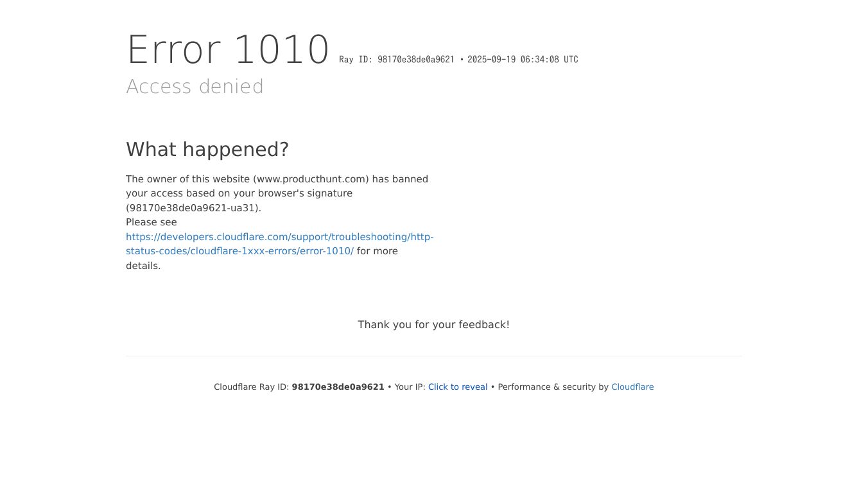Click to reveal your IP address
The width and height of the screenshot is (868, 488).
(x=458, y=387)
